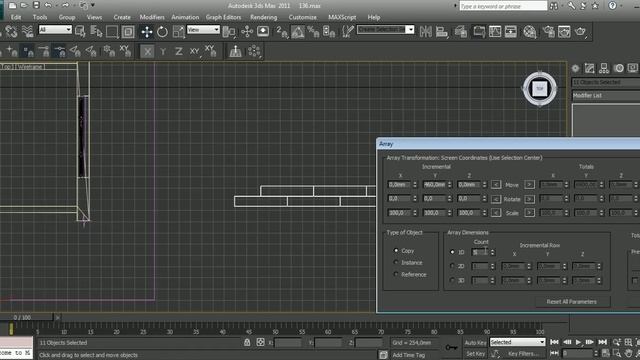Open the key filter Selected dropdown
Image resolution: width=640 pixels, height=360 pixels.
pyautogui.click(x=518, y=342)
